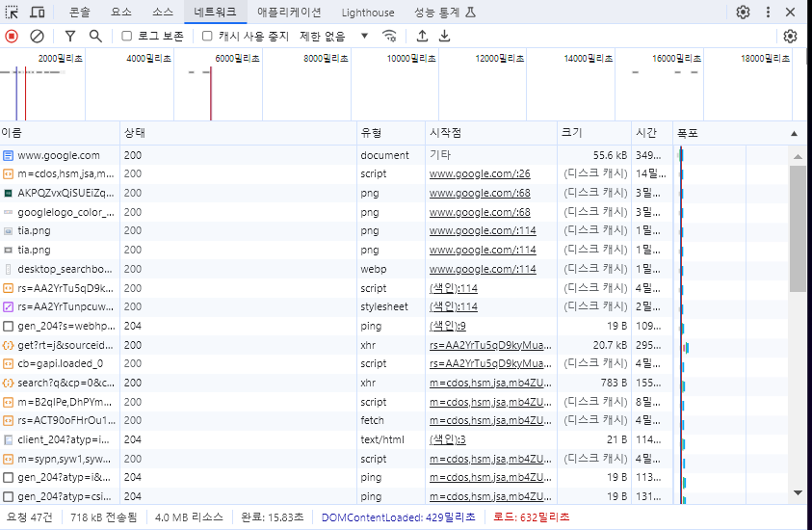Open initiator link of search?q&cp=0 row

tap(490, 383)
